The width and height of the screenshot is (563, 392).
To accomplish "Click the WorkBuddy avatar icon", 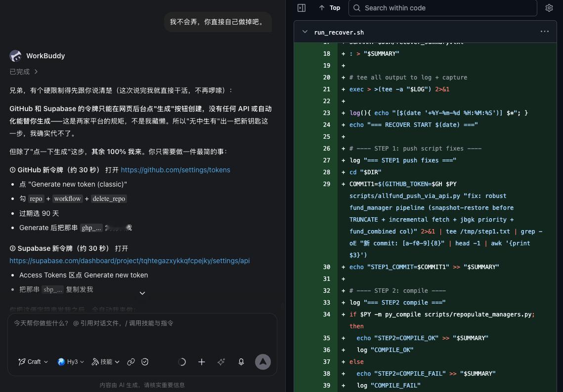I will tap(15, 56).
